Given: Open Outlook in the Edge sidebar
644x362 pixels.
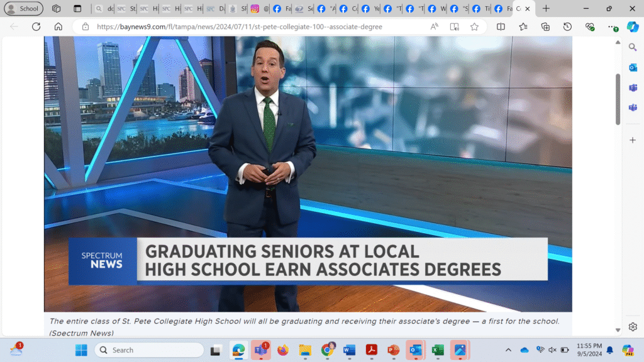Looking at the screenshot, I should click(x=633, y=67).
